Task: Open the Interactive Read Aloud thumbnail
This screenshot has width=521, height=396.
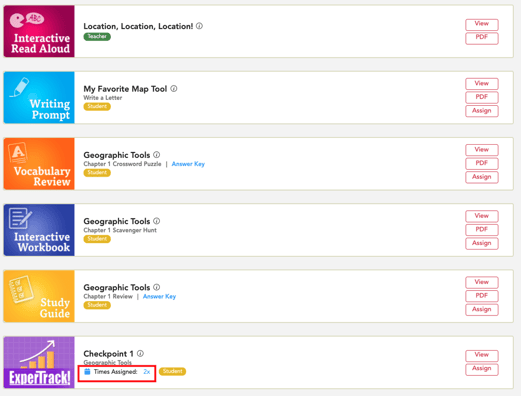Action: pos(39,31)
